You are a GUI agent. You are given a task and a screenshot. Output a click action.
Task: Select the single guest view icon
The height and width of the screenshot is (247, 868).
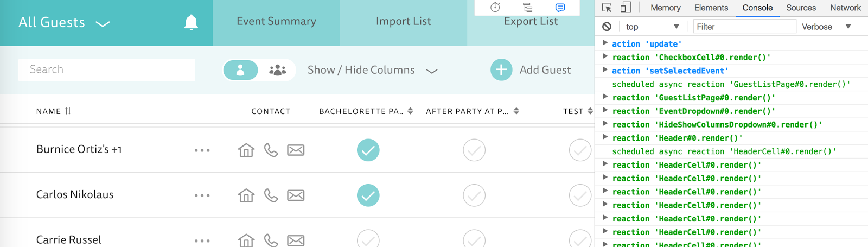point(240,70)
